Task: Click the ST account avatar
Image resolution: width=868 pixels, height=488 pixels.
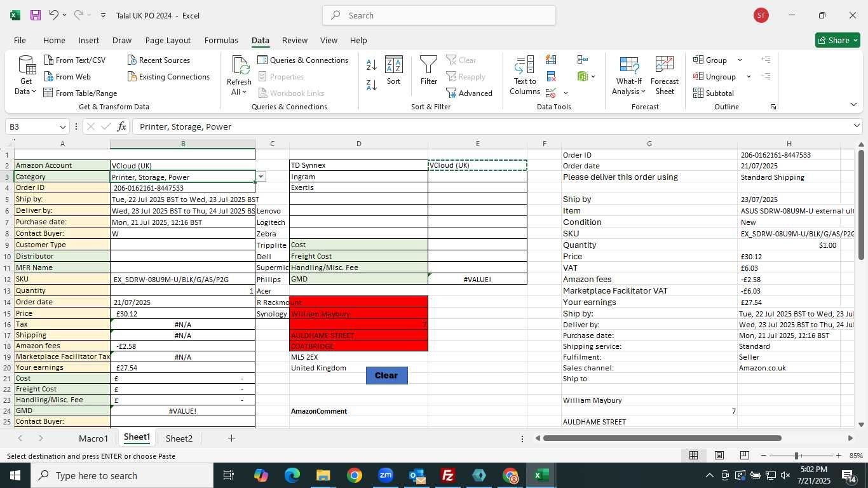Action: click(761, 15)
